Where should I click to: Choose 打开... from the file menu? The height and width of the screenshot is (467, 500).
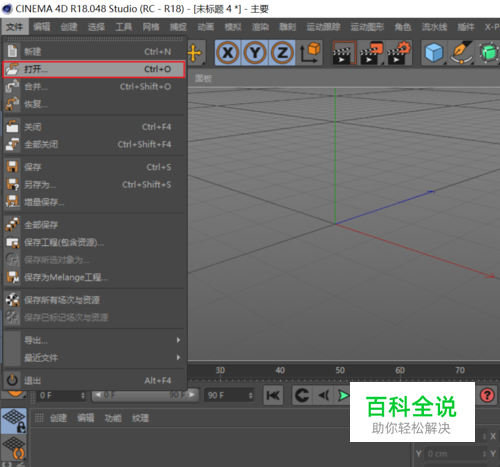94,69
